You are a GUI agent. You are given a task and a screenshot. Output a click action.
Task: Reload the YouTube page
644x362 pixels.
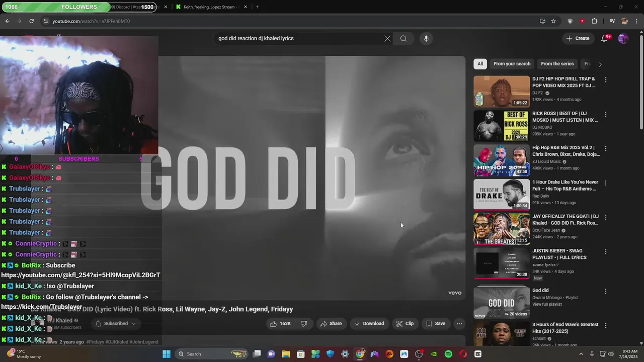click(x=31, y=21)
